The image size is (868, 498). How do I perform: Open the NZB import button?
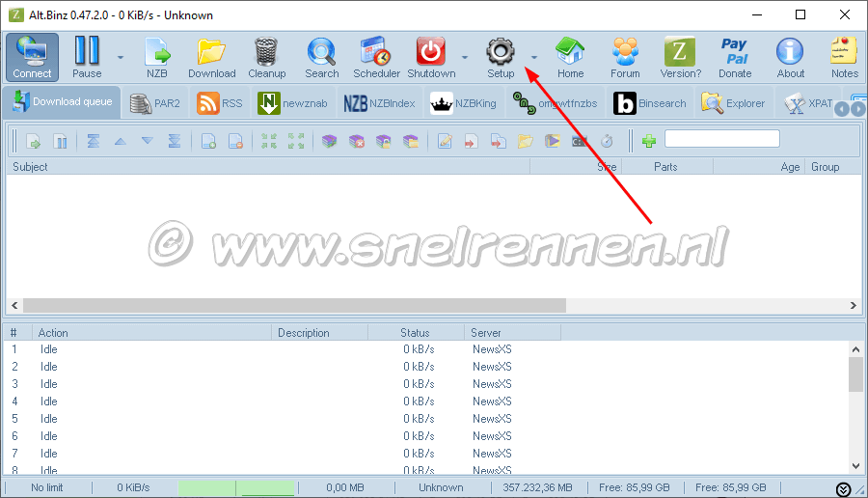tap(157, 57)
